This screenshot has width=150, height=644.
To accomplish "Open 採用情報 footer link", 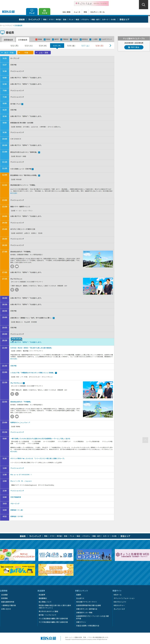I will click(x=4, y=598).
